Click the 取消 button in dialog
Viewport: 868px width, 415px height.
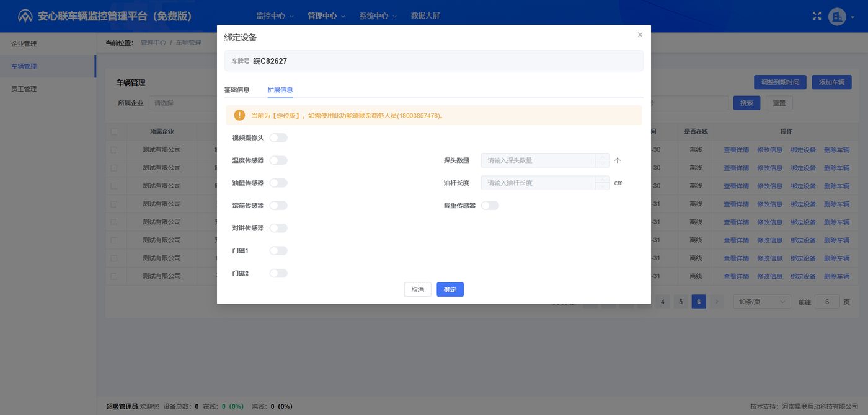click(x=417, y=289)
